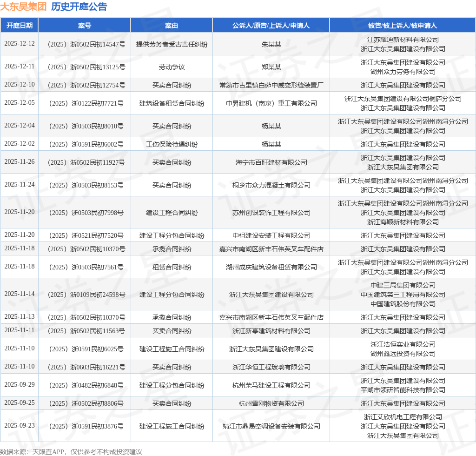Select case number 浙0122民初7721号
The width and height of the screenshot is (476, 456).
point(86,104)
